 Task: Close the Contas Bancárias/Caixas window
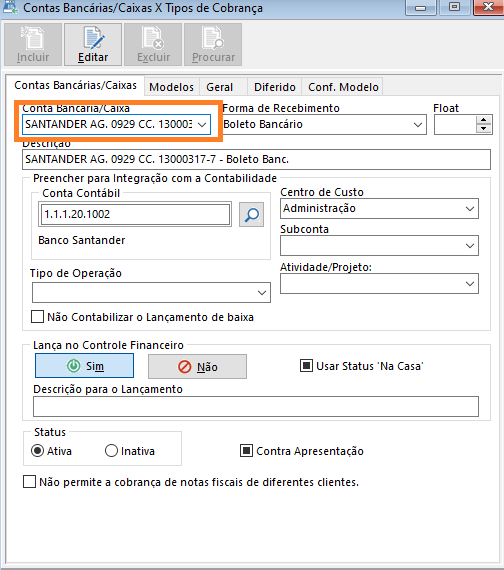pyautogui.click(x=488, y=7)
